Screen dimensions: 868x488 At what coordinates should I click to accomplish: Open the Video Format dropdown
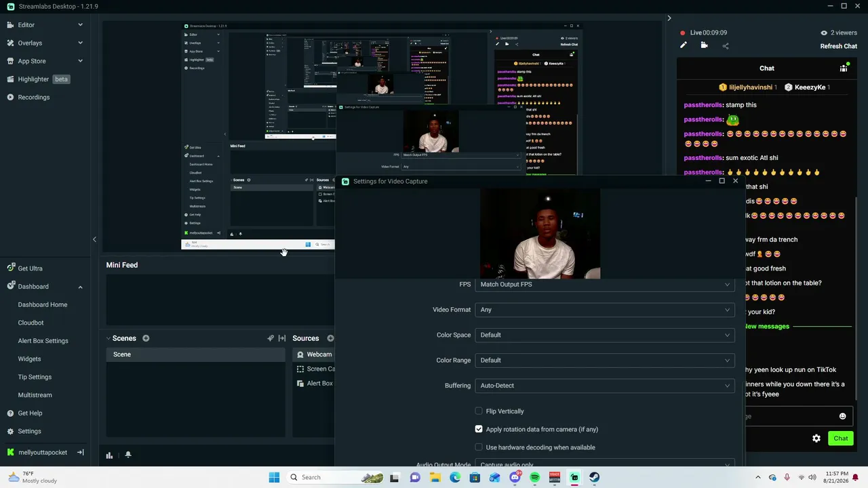click(x=605, y=310)
